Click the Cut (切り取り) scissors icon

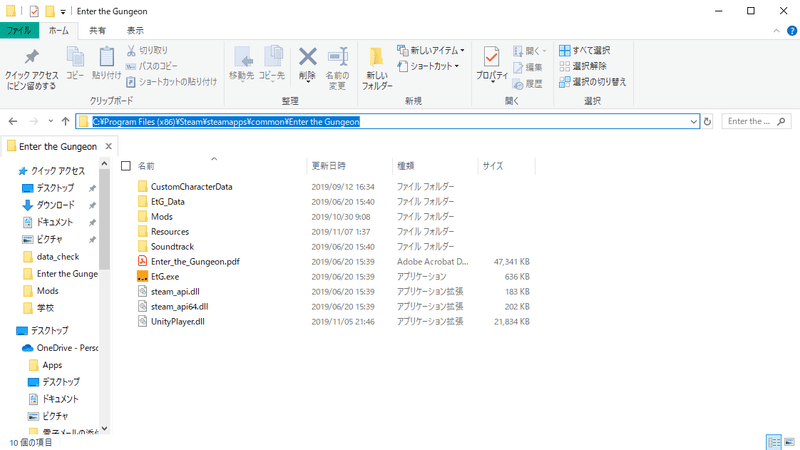[131, 51]
